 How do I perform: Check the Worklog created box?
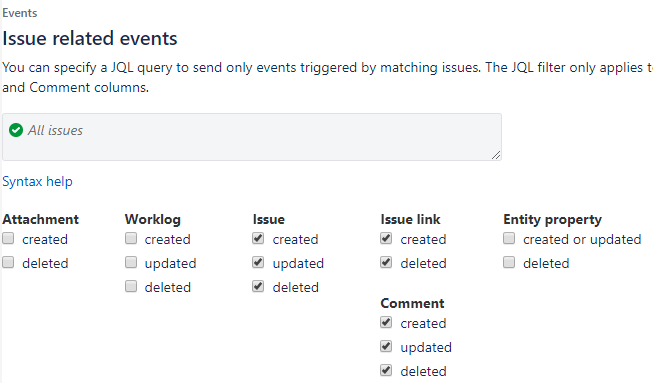pyautogui.click(x=131, y=239)
